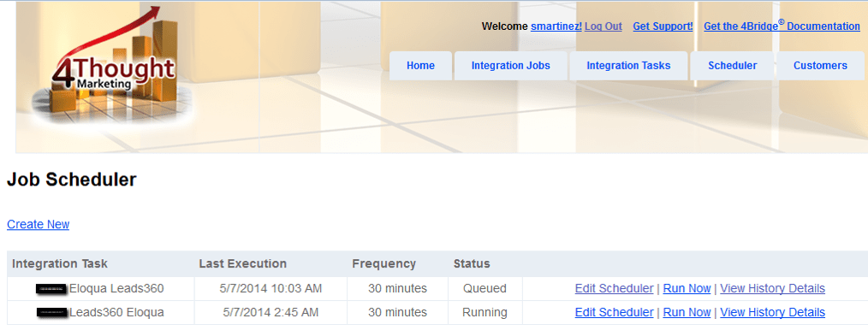This screenshot has width=868, height=336.
Task: Click the Status column header
Action: (472, 263)
